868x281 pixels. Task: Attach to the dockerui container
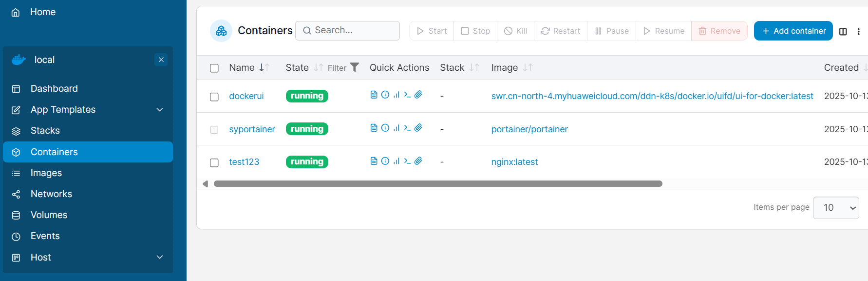418,95
